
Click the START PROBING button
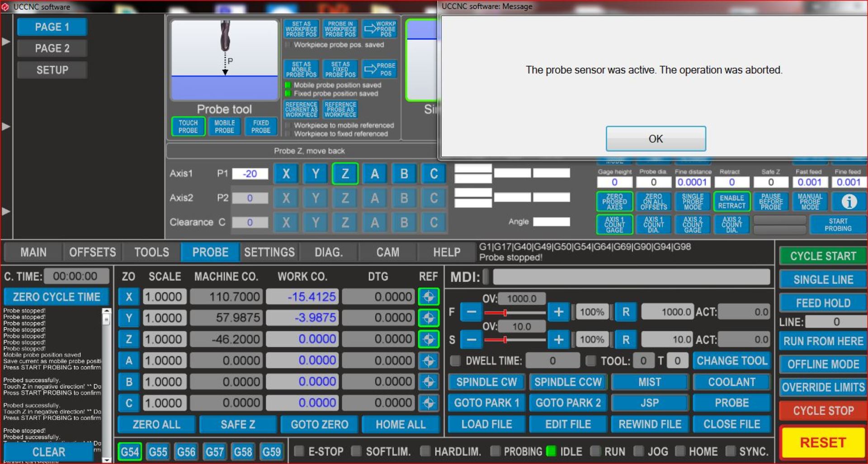[x=838, y=225]
